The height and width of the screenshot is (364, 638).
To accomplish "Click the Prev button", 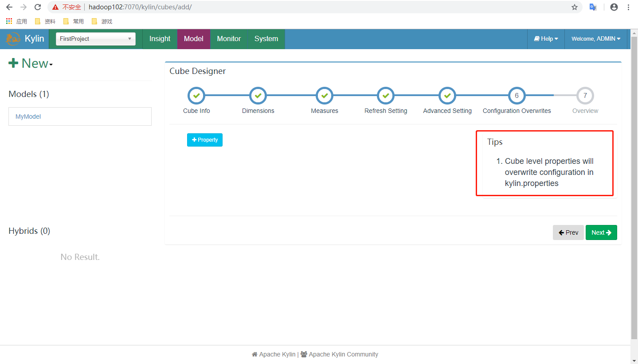I will coord(568,232).
